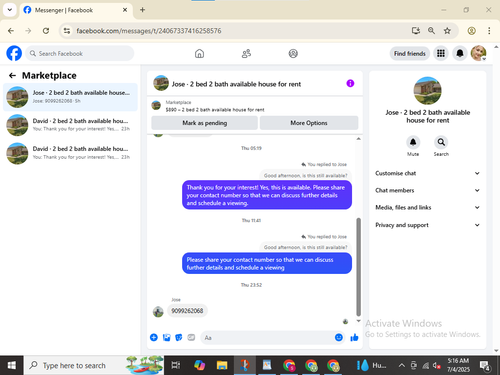Open a new browser tab
The image size is (500, 375).
142,10
